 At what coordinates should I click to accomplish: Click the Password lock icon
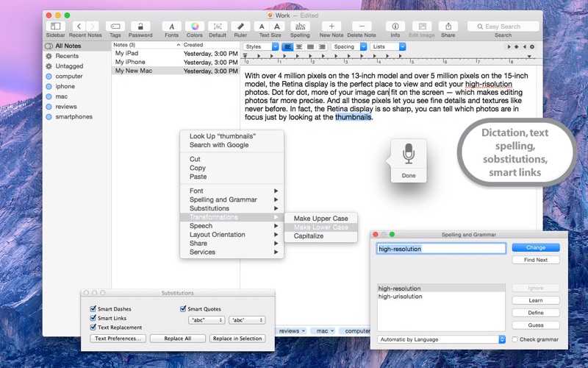[140, 26]
